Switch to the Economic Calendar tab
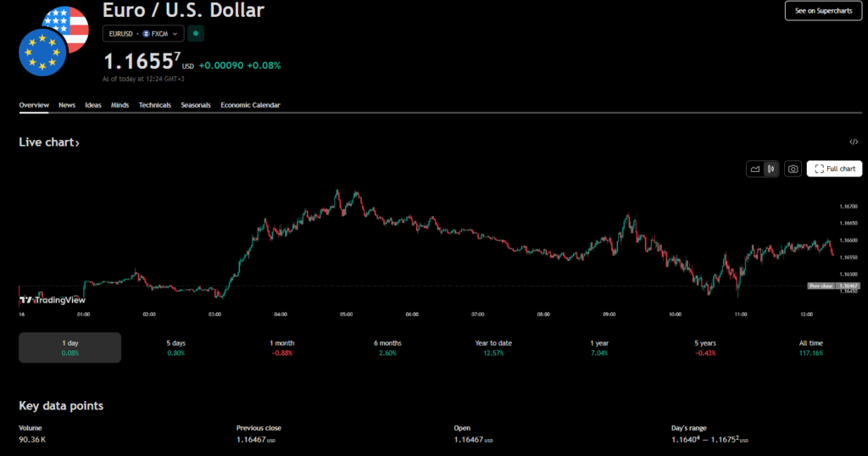 coord(250,105)
